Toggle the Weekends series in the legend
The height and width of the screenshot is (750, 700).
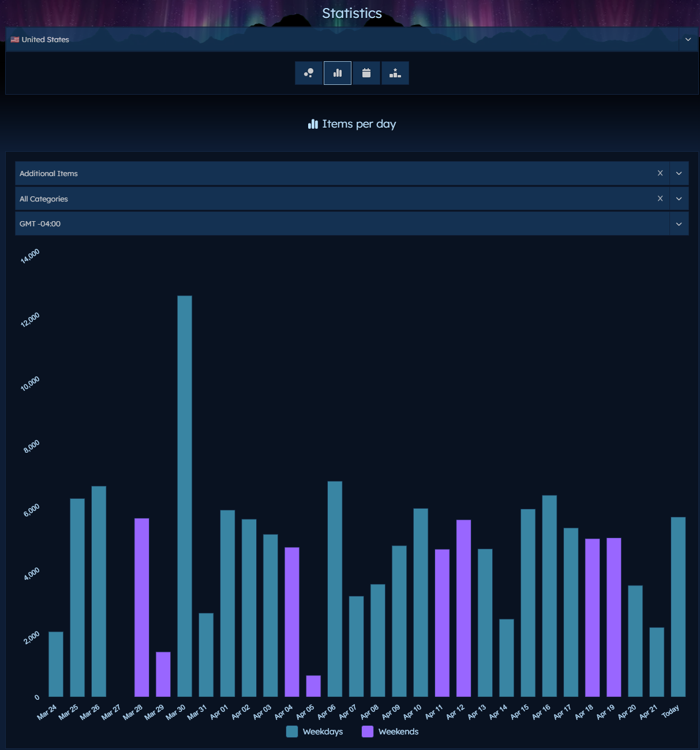(x=399, y=732)
